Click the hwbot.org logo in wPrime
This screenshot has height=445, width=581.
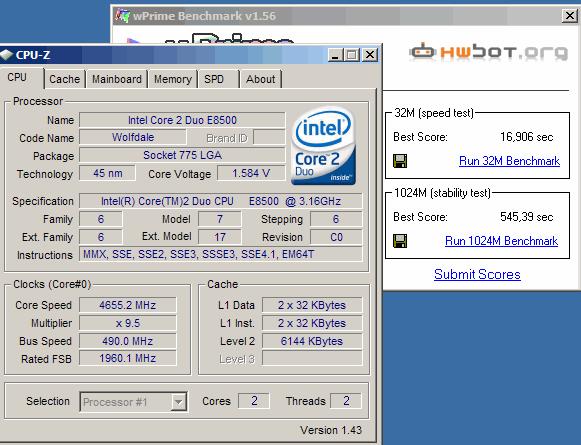(488, 52)
